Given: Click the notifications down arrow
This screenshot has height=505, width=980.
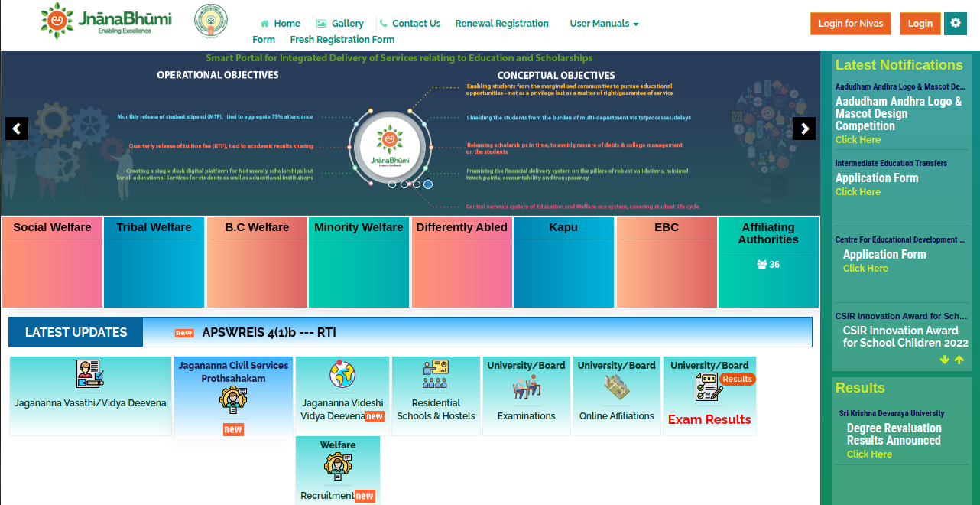Looking at the screenshot, I should coord(945,360).
